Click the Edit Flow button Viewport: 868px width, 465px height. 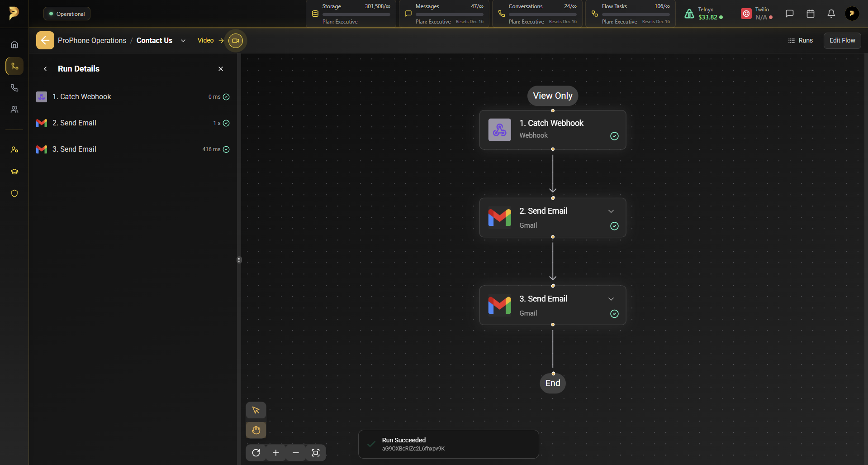pyautogui.click(x=842, y=41)
